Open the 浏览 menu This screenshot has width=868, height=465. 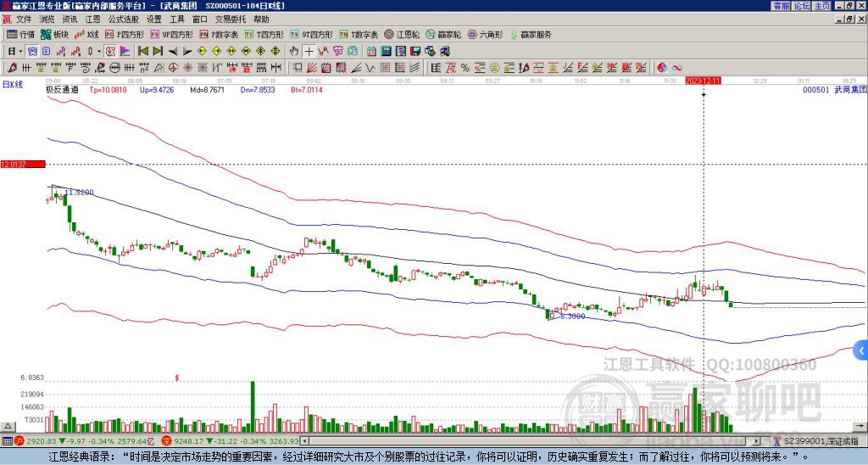(x=47, y=20)
